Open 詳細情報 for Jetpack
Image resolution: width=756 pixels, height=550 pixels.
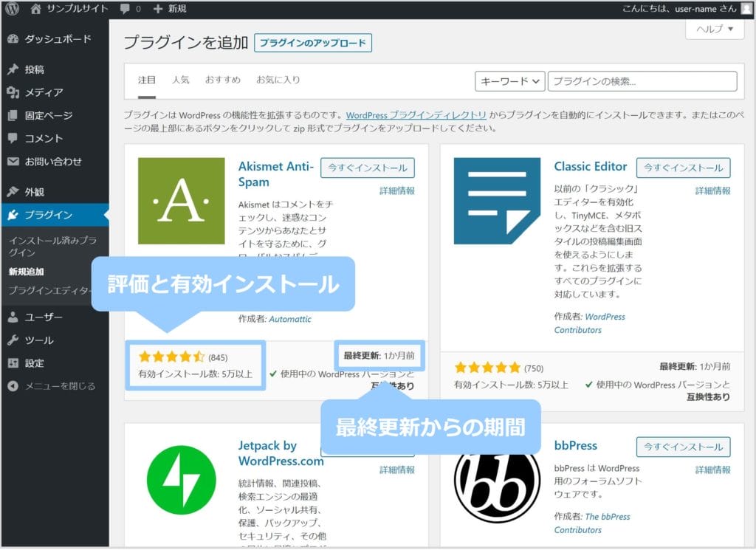click(396, 470)
